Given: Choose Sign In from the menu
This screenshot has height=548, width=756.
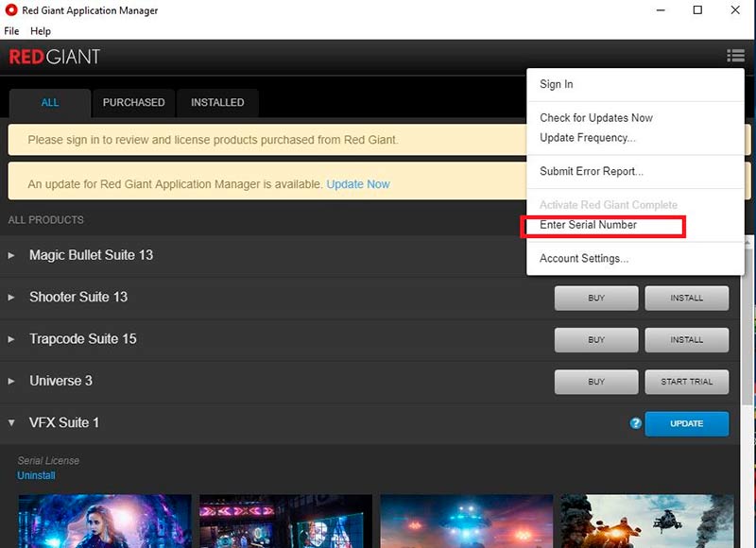Looking at the screenshot, I should pos(557,84).
